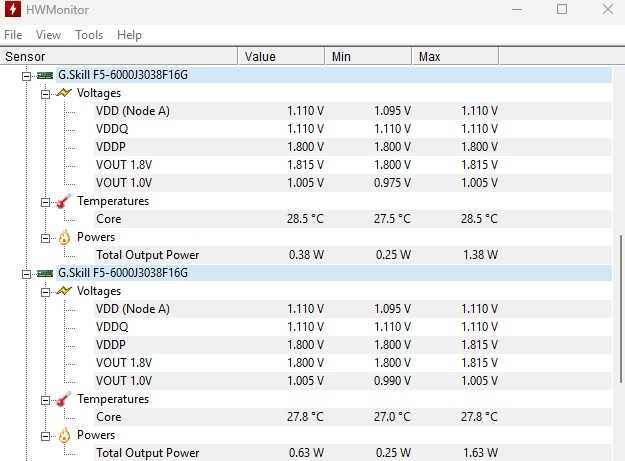This screenshot has width=625, height=461.
Task: Click the Min column header
Action: [x=368, y=56]
